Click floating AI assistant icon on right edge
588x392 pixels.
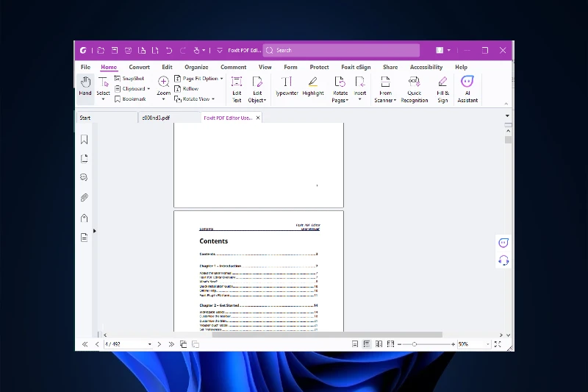point(503,243)
